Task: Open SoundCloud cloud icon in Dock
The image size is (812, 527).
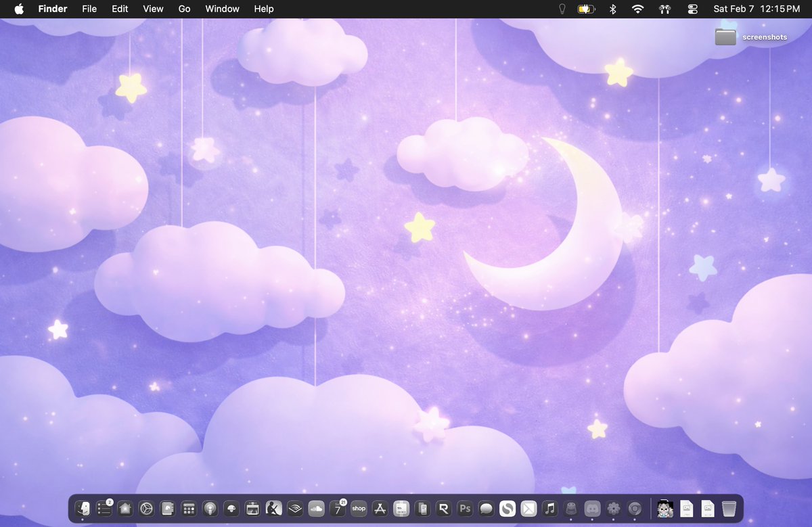Action: pos(316,508)
